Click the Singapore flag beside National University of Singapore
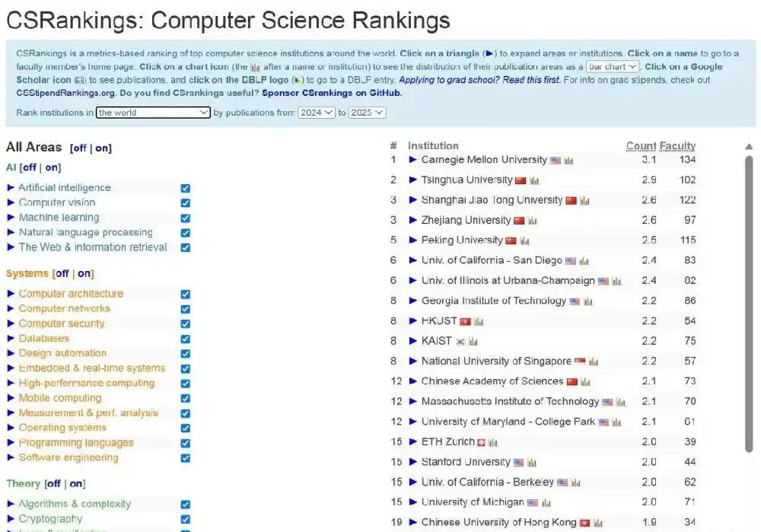 pos(580,362)
